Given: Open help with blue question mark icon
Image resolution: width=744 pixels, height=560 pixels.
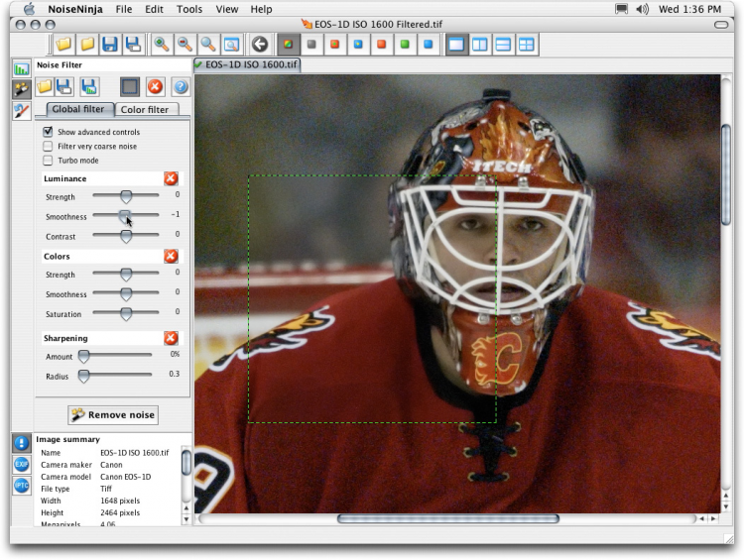Looking at the screenshot, I should coord(180,87).
